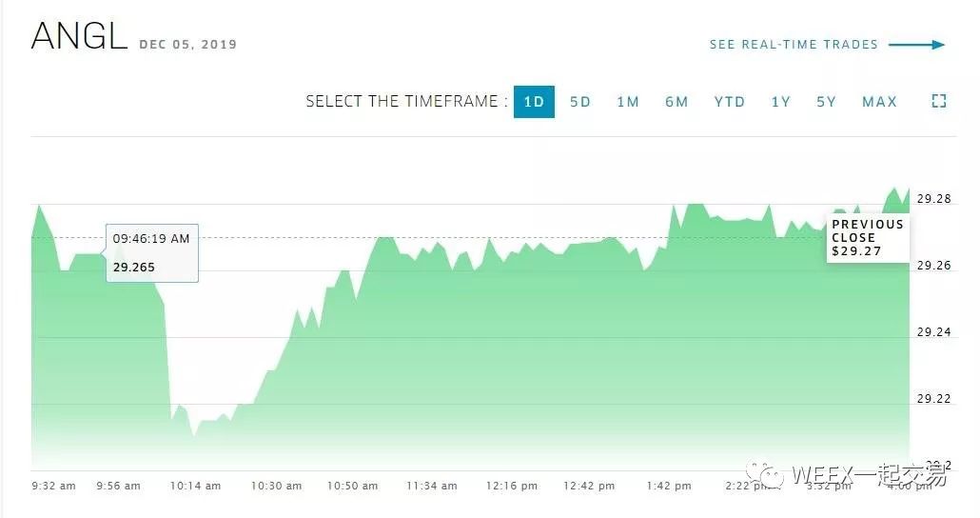Select the 1D timeframe

point(534,102)
